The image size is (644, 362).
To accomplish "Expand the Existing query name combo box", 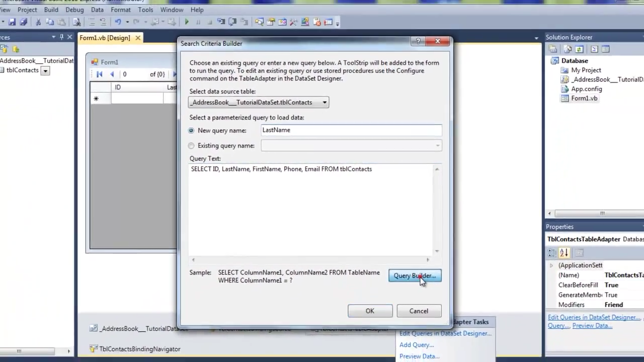I will tap(437, 145).
